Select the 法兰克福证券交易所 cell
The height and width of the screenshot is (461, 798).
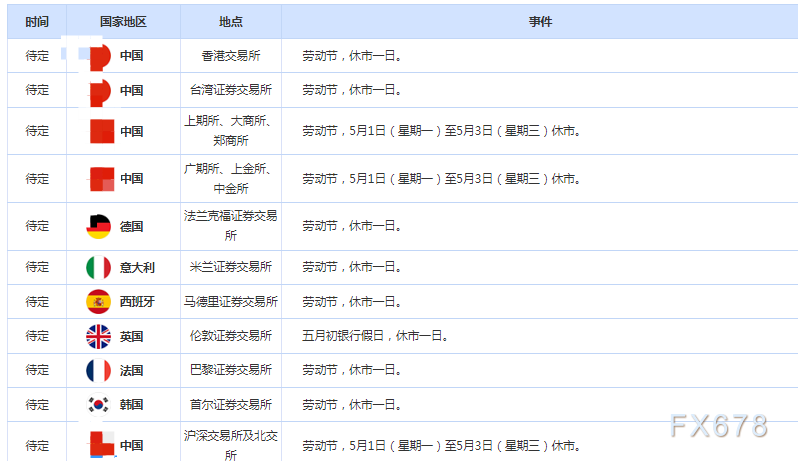click(231, 226)
